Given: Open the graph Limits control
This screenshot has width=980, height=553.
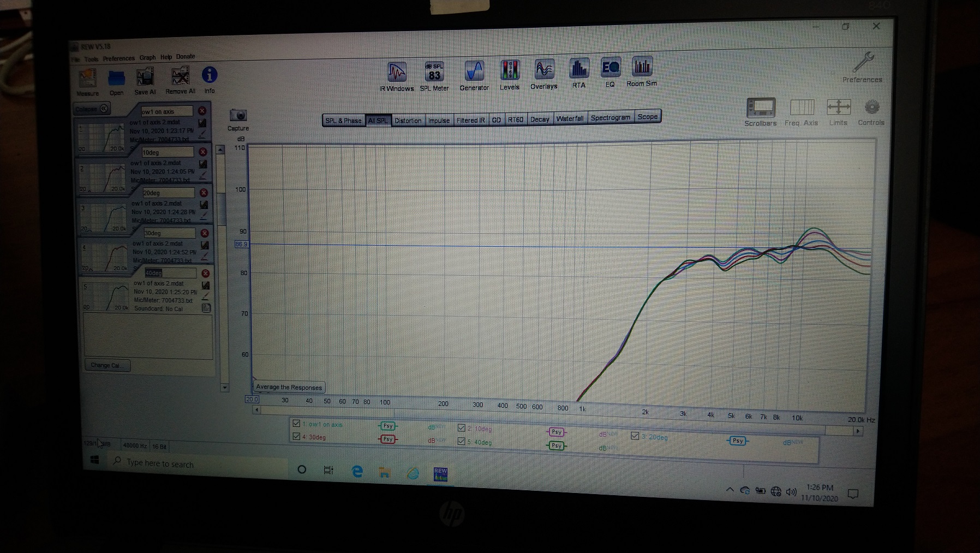Looking at the screenshot, I should pos(839,106).
